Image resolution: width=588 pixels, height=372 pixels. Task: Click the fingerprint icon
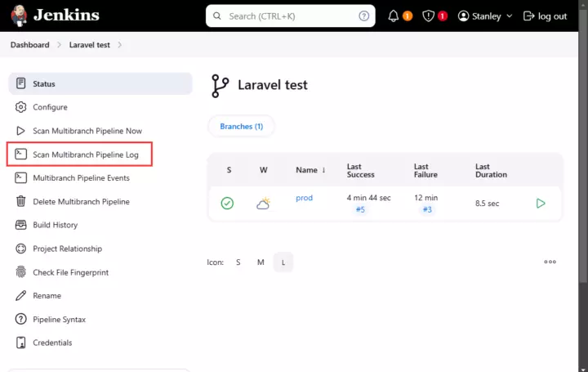tap(21, 271)
